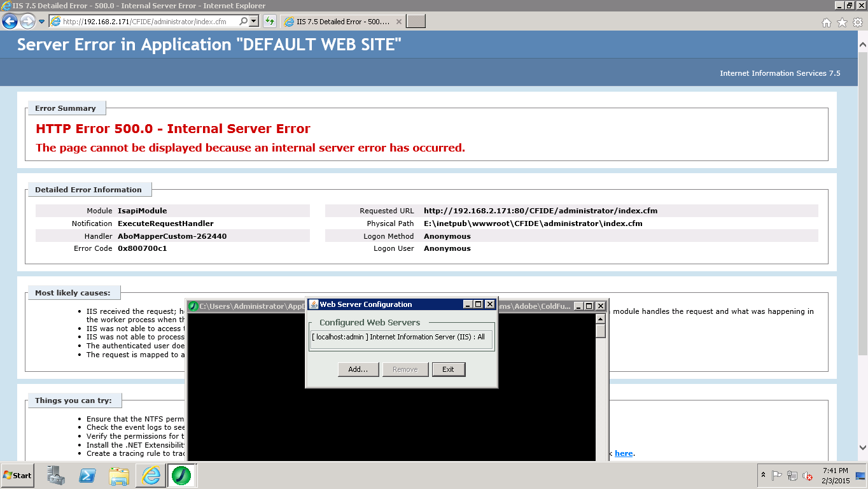Go back with the browser back arrow

10,22
